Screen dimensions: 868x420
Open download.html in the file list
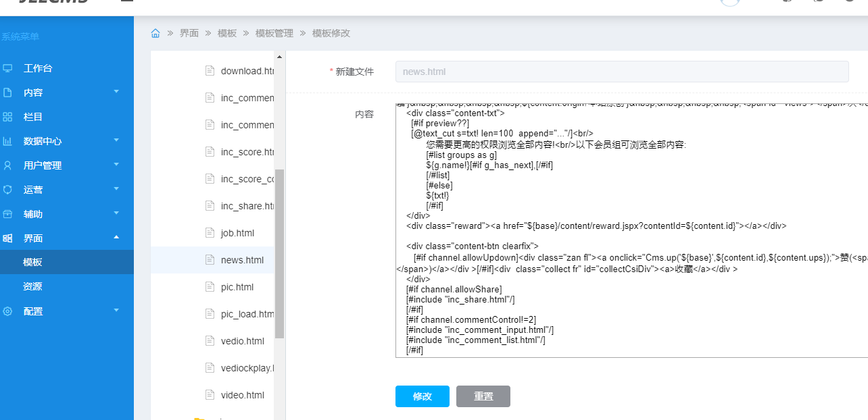pos(247,71)
